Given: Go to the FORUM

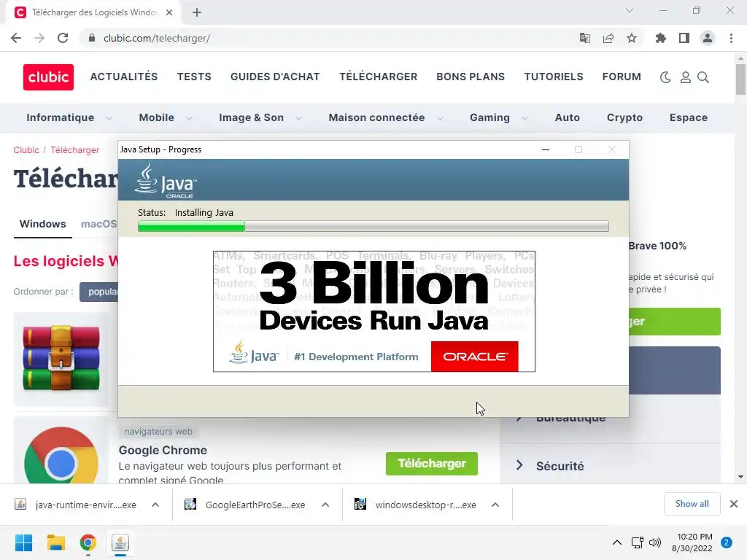Looking at the screenshot, I should point(622,77).
